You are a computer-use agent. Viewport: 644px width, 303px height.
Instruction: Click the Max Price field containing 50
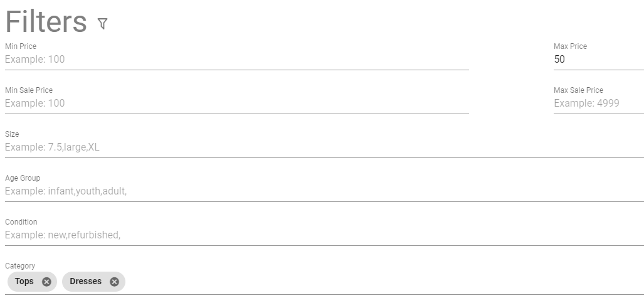pos(599,59)
